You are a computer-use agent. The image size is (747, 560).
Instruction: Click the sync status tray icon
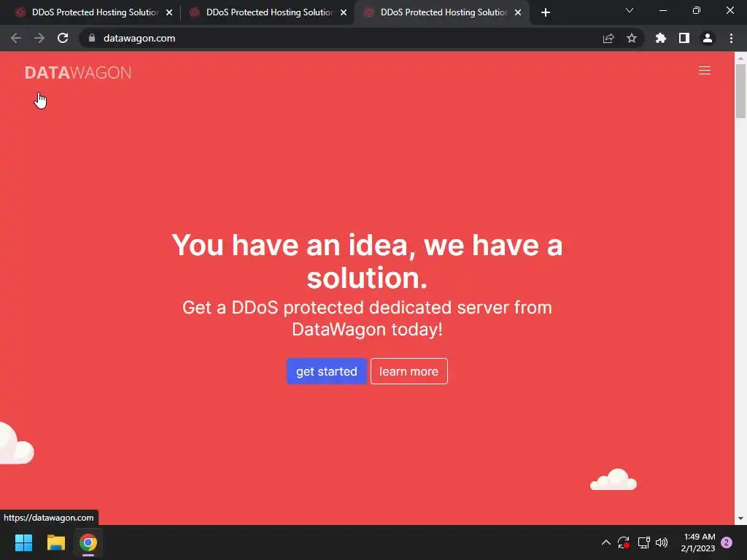click(624, 542)
